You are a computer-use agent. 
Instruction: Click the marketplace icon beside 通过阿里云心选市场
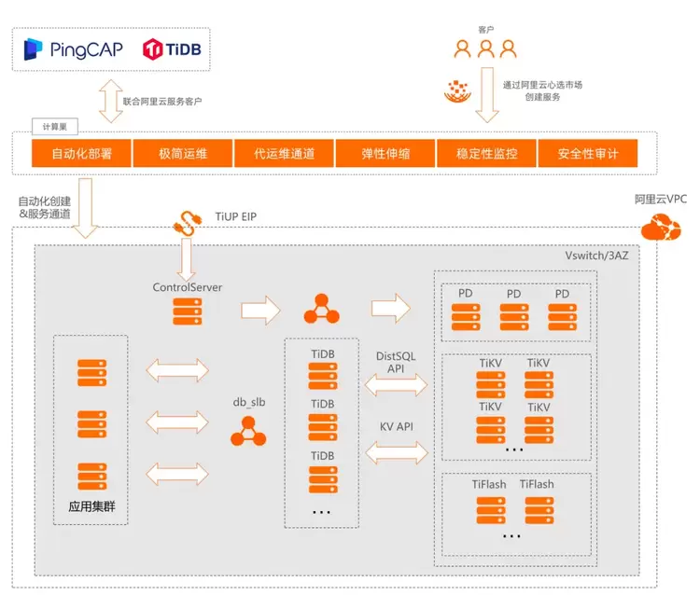(x=457, y=91)
